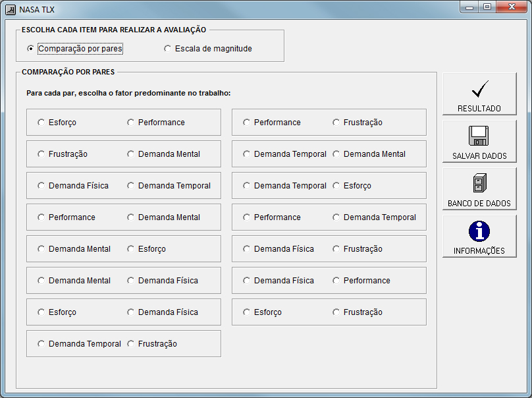Close the NASA TLX window

click(512, 7)
